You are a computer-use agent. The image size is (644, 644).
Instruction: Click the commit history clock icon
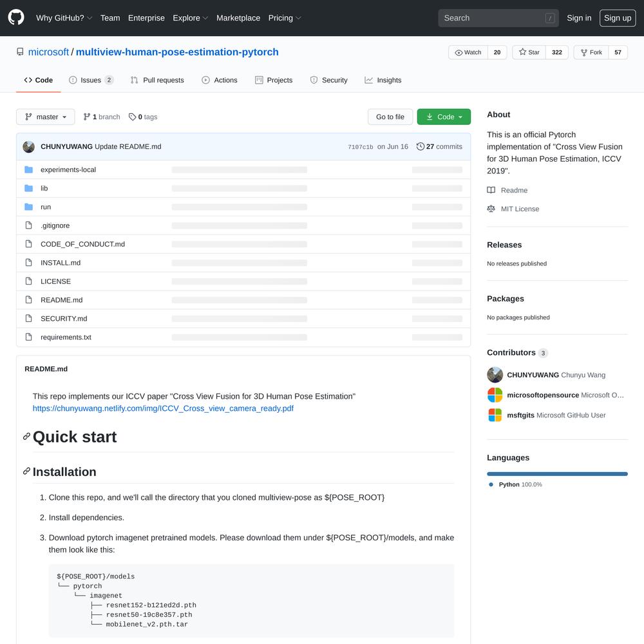pyautogui.click(x=420, y=147)
